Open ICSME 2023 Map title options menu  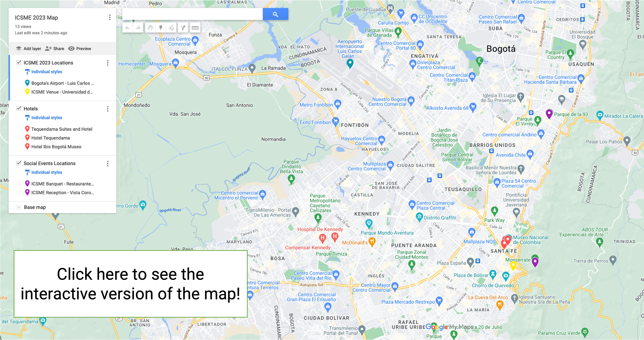point(110,17)
